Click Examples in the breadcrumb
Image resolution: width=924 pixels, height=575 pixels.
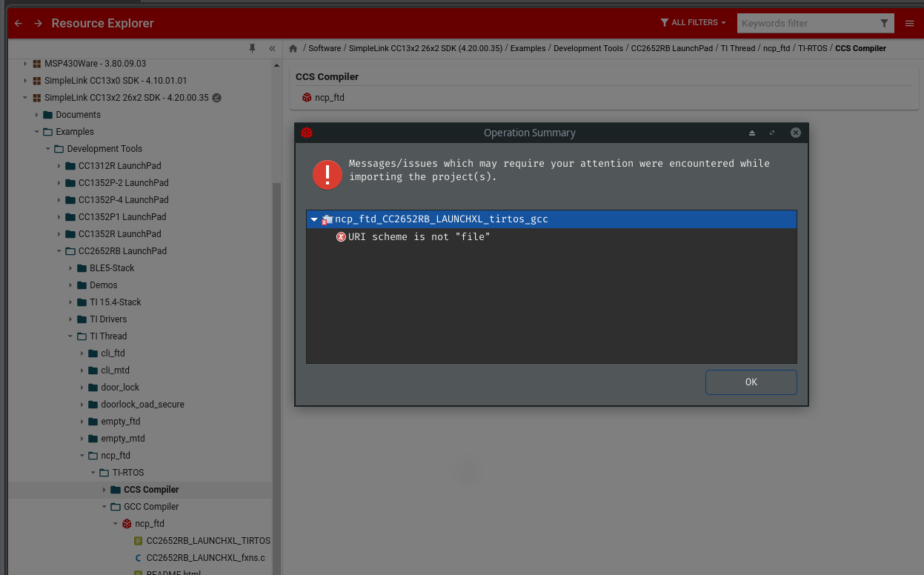[x=528, y=48]
